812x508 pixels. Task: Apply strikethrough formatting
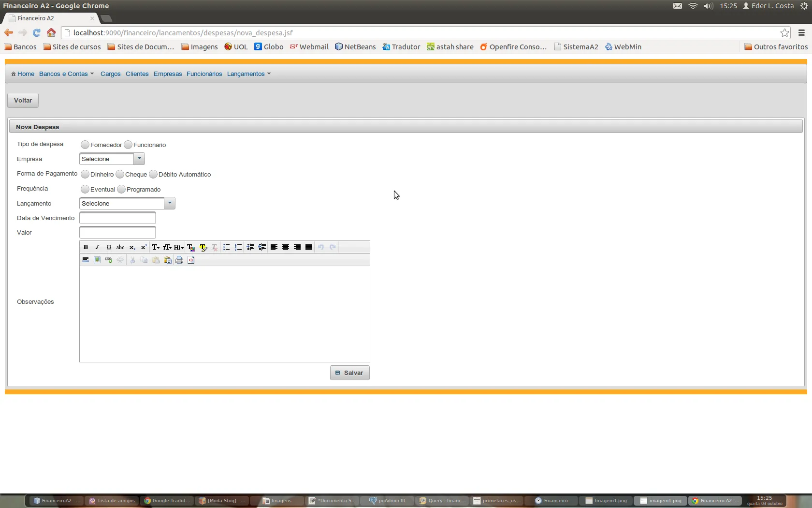pyautogui.click(x=120, y=247)
